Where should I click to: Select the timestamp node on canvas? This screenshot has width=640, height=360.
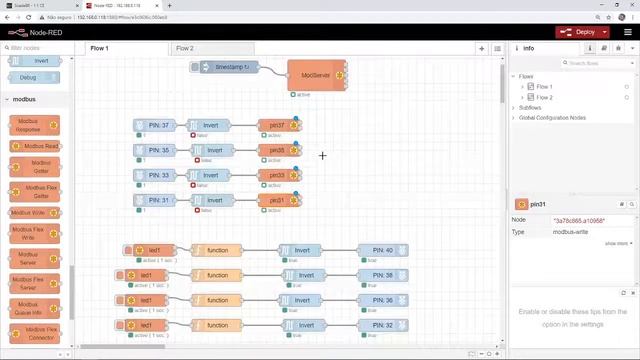click(x=229, y=67)
